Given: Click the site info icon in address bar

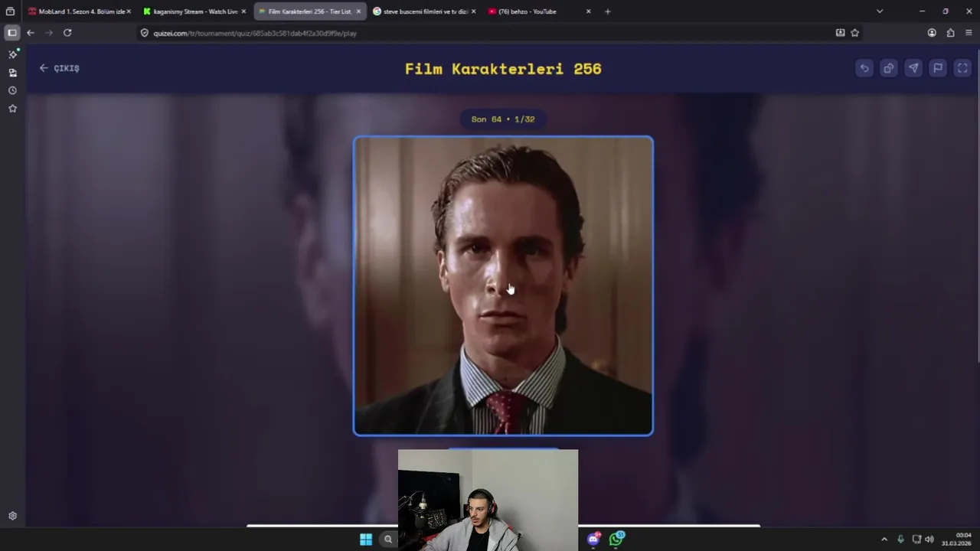Looking at the screenshot, I should (x=144, y=33).
